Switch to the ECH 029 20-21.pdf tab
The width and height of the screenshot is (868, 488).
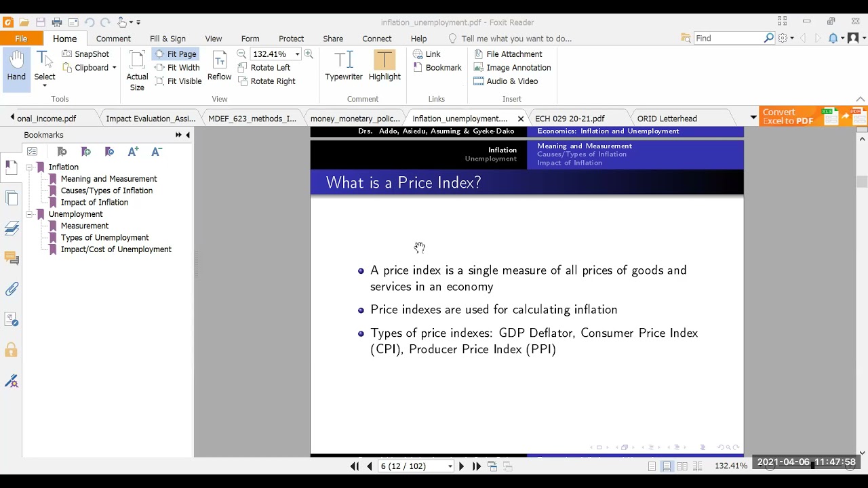570,119
